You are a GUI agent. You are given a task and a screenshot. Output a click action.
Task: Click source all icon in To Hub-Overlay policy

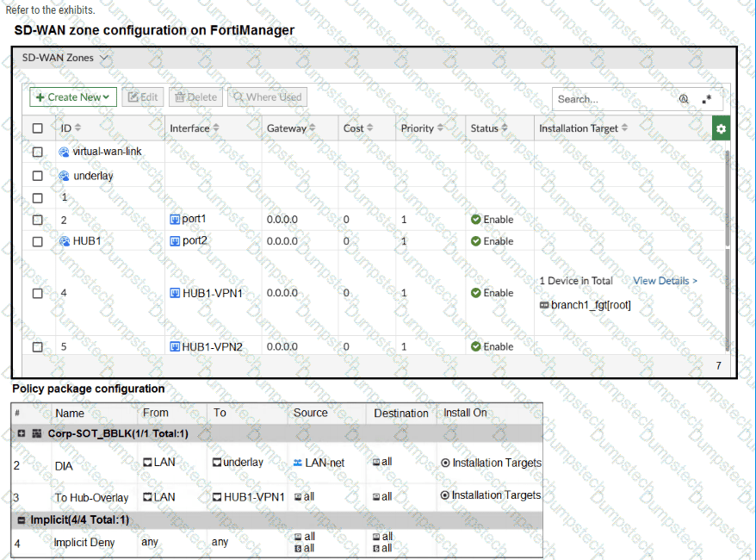[299, 497]
